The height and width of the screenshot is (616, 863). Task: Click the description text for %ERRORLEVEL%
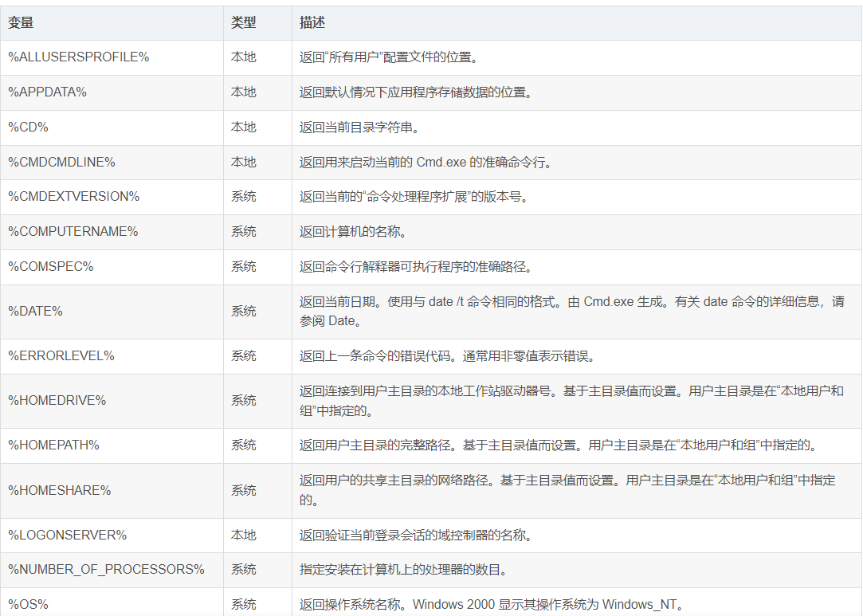[x=447, y=356]
